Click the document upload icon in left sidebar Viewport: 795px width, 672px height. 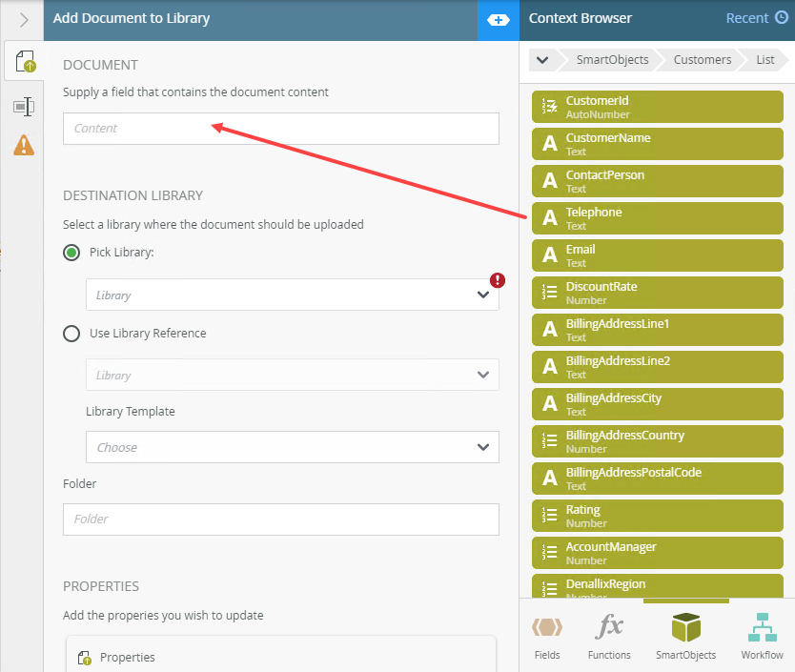point(25,62)
